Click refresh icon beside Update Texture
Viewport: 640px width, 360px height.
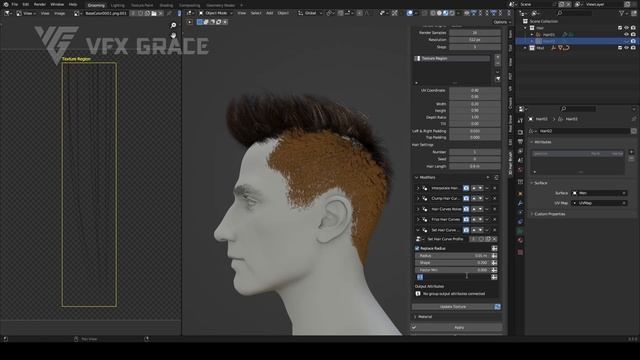pyautogui.click(x=497, y=307)
